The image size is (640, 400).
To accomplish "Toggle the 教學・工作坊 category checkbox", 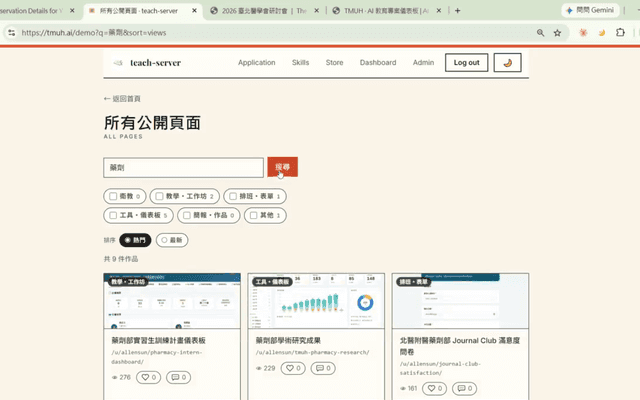I will tap(159, 196).
